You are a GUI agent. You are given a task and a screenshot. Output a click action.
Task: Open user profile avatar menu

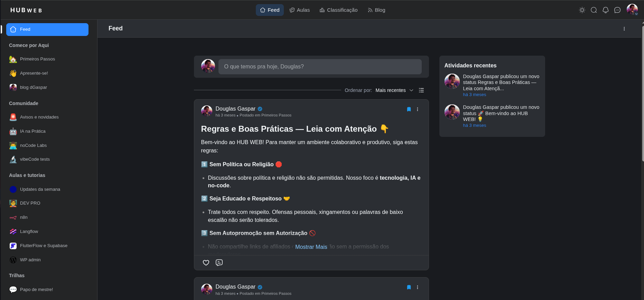[x=632, y=10]
